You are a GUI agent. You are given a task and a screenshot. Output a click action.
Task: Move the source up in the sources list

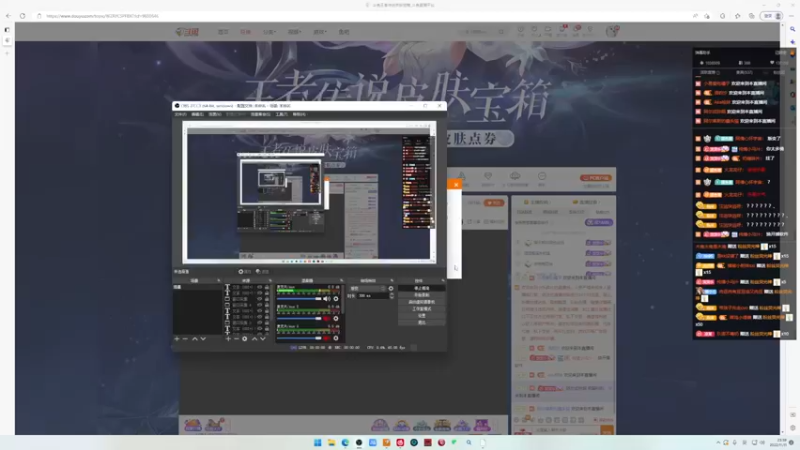point(254,339)
